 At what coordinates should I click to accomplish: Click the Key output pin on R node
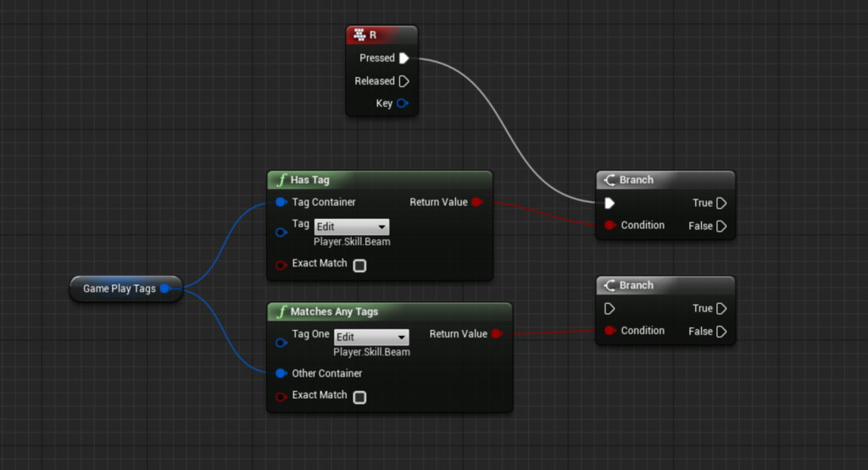[403, 104]
